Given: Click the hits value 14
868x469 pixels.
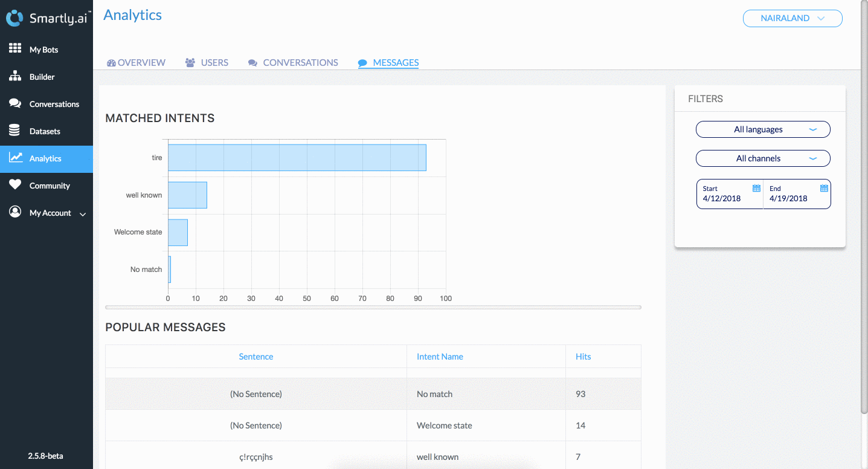Looking at the screenshot, I should pos(580,425).
